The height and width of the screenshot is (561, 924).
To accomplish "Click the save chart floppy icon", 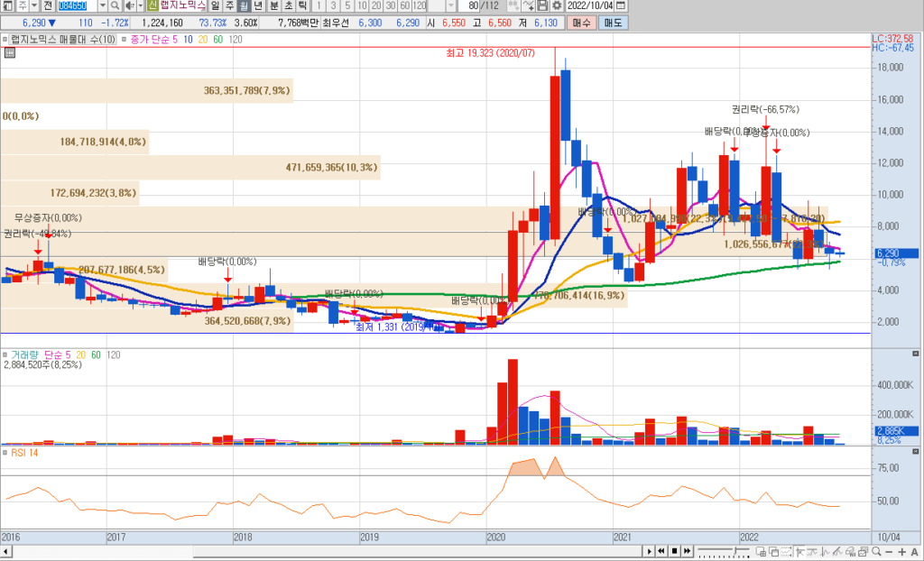I will (x=542, y=5).
